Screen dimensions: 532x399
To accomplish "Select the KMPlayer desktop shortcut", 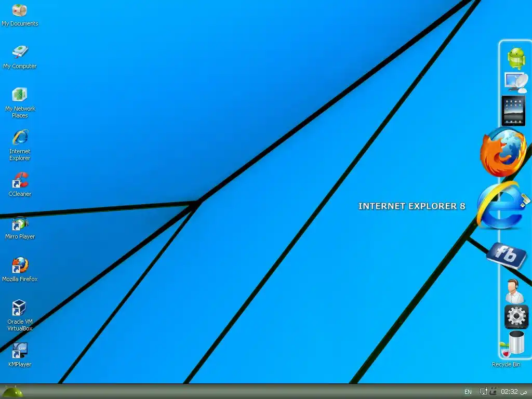I will coord(20,355).
